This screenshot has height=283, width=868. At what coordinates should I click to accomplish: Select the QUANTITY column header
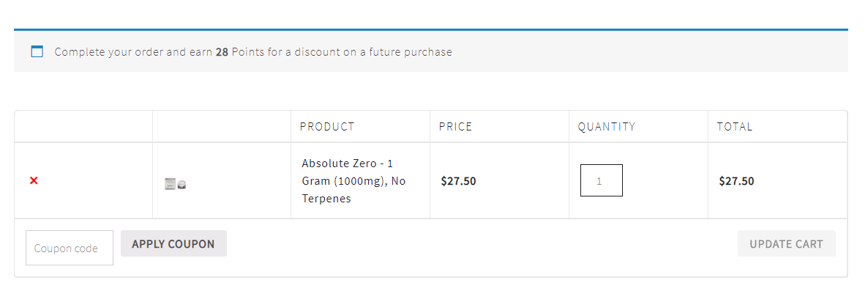[607, 127]
